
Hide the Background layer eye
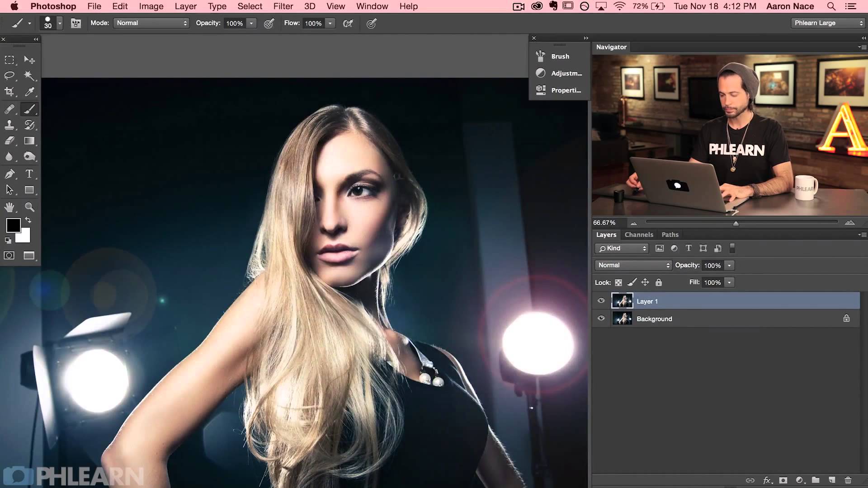601,318
